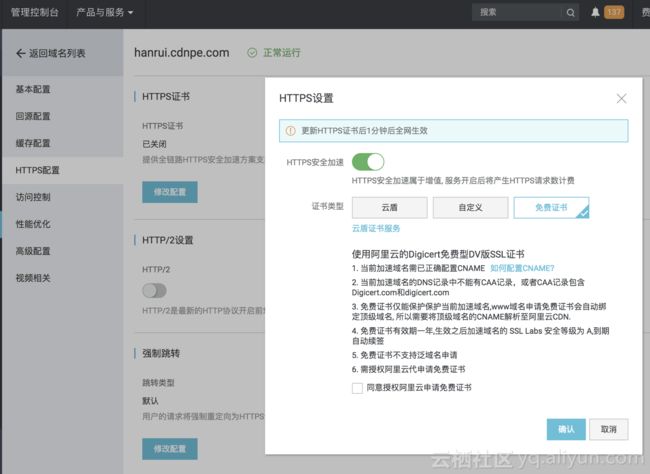This screenshot has height=474, width=650.
Task: Select the 免费证书 certificate type
Action: (551, 207)
